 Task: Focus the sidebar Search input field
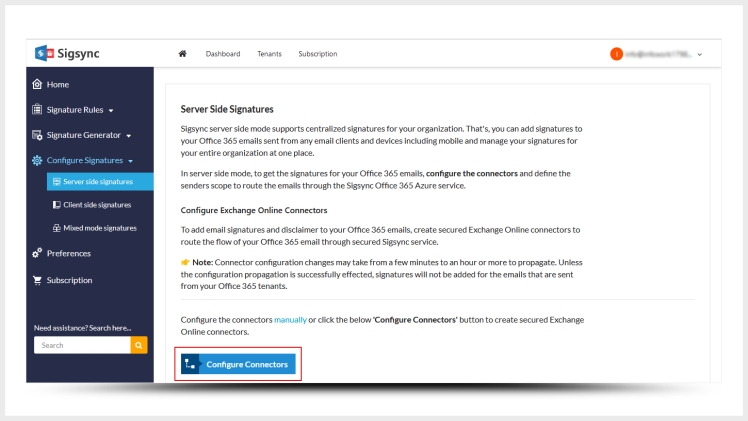(82, 345)
